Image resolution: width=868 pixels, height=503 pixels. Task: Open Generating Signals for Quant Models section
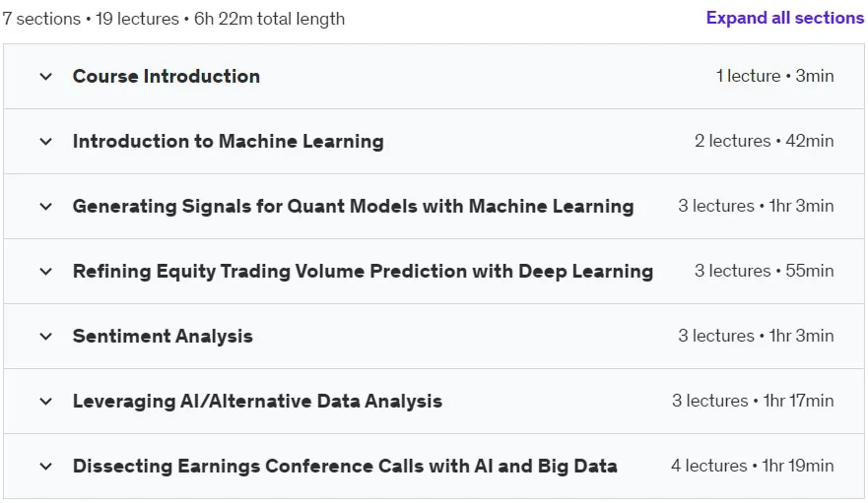[353, 207]
